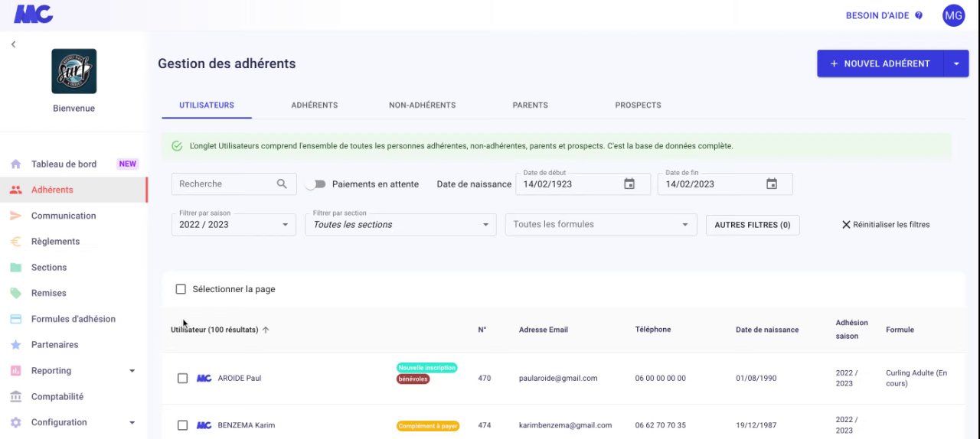The height and width of the screenshot is (439, 980).
Task: Click the Règlements euro icon
Action: click(15, 242)
